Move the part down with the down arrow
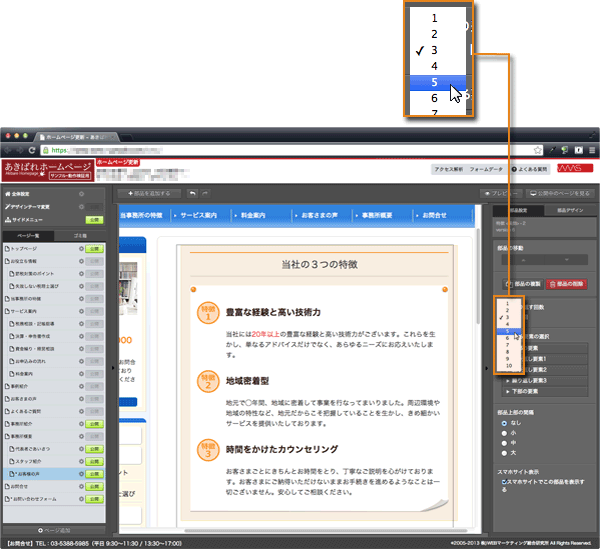Viewport: 600px width, 549px height. tap(566, 260)
